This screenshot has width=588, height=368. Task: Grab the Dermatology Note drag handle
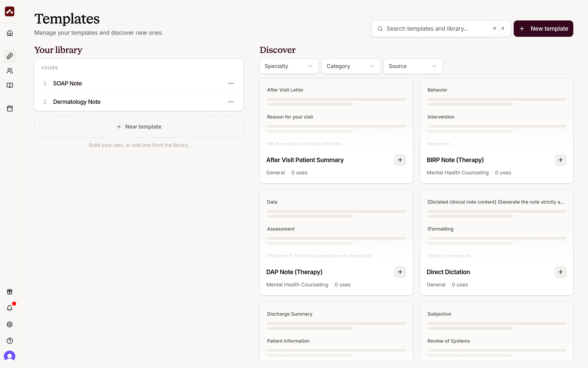(x=45, y=102)
